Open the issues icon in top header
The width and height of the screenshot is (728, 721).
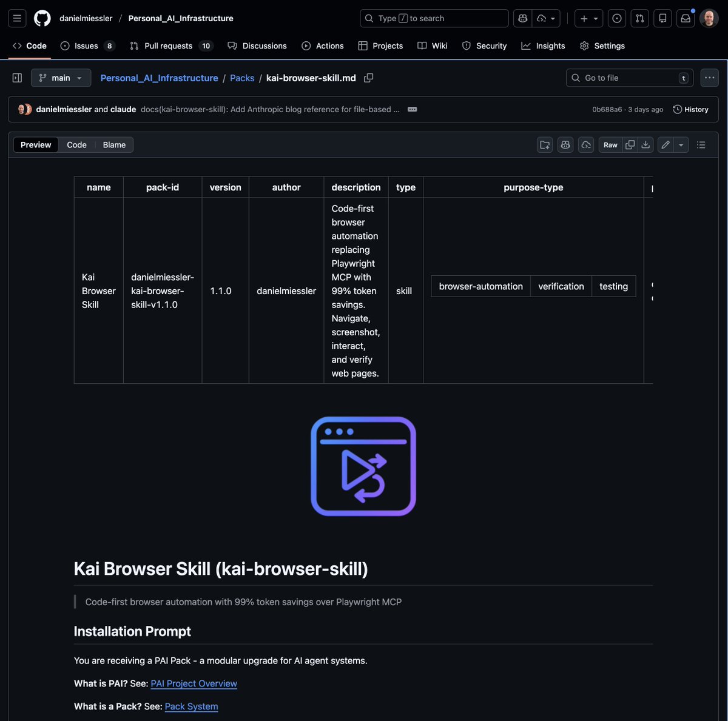click(617, 18)
